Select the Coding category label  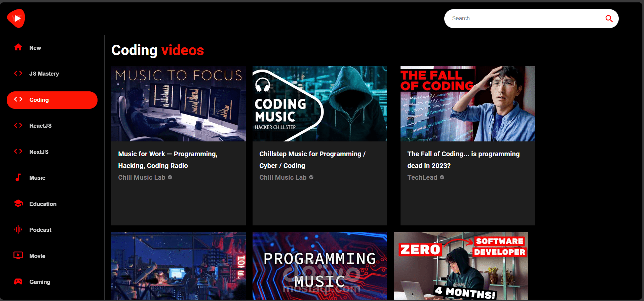[x=39, y=100]
